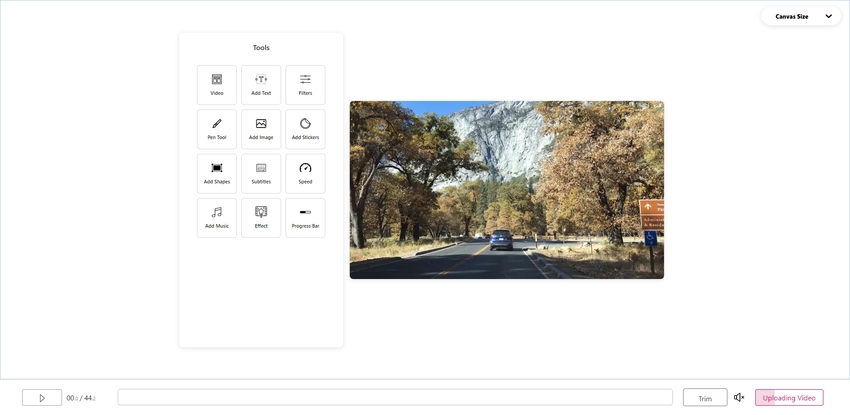Click the video preview of the road
This screenshot has width=850, height=415.
coord(507,190)
